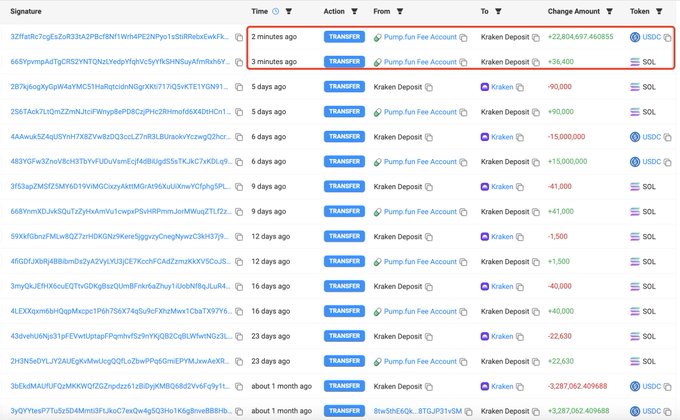Copy signature starting with 665YpvmpAdTgCRS2YNTQNzL
This screenshot has height=420, width=680.
(x=239, y=62)
